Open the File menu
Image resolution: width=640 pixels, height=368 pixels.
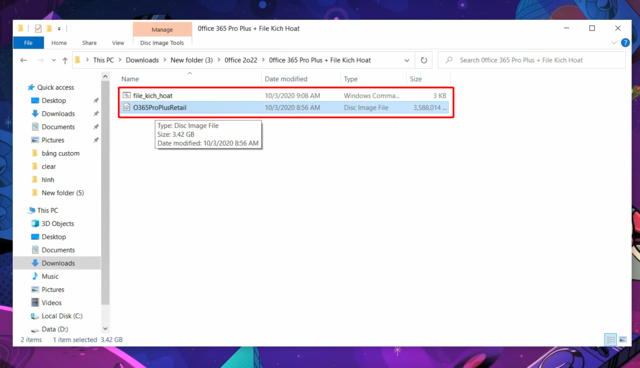click(x=28, y=43)
